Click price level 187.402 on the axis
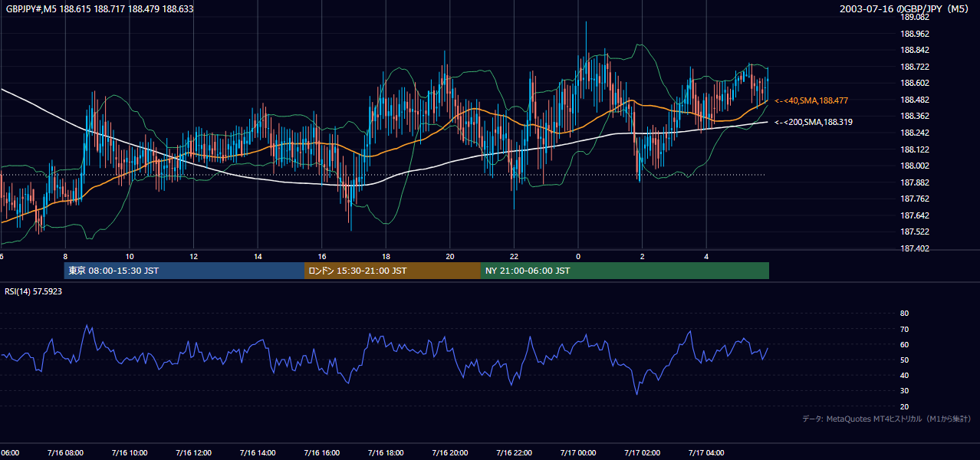The image size is (980, 460). coord(915,248)
